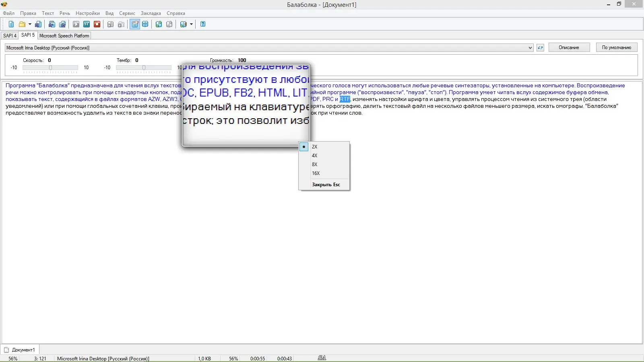Click the Тембр label above the pitch slider
Image resolution: width=644 pixels, height=362 pixels.
124,60
